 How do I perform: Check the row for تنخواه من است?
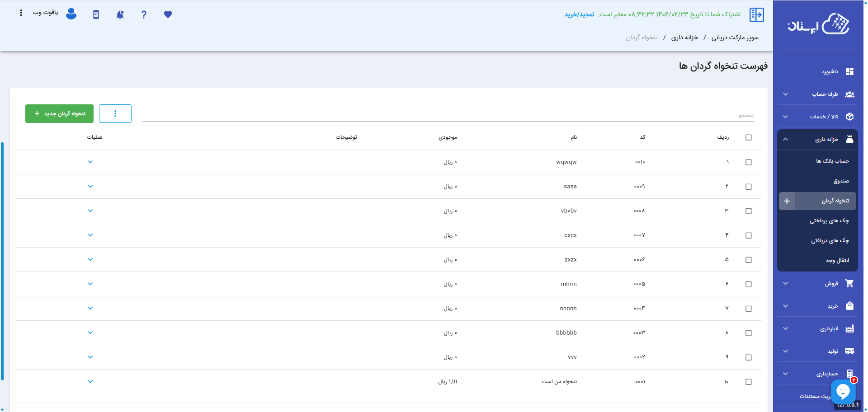pyautogui.click(x=749, y=382)
